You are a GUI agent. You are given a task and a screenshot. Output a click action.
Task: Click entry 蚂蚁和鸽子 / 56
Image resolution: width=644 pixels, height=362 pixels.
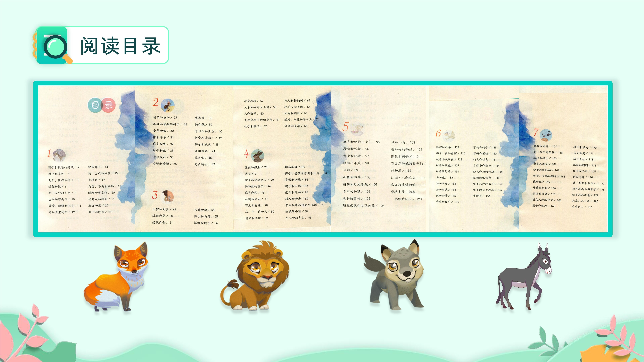[206, 223]
